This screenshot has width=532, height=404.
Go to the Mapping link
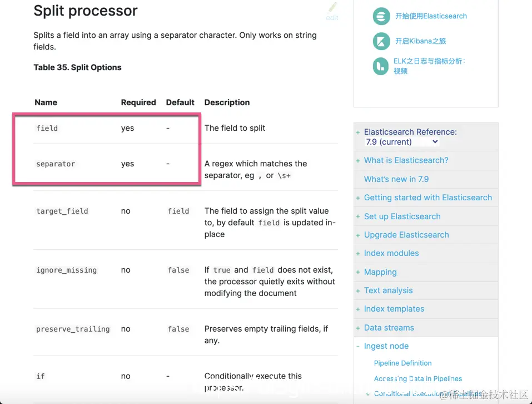coord(380,272)
